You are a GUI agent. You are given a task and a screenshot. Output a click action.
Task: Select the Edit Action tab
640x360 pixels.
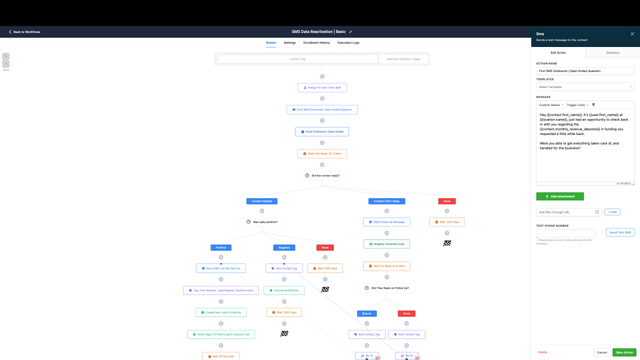point(558,53)
